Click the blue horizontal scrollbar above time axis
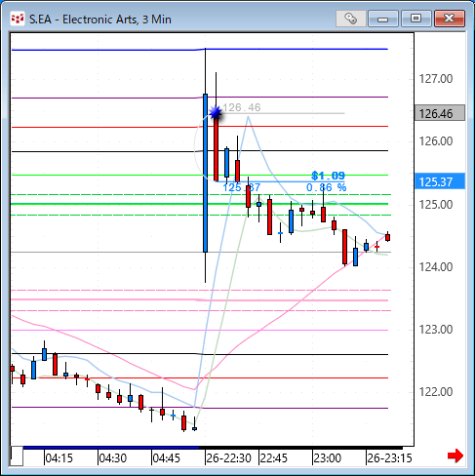 click(x=111, y=448)
